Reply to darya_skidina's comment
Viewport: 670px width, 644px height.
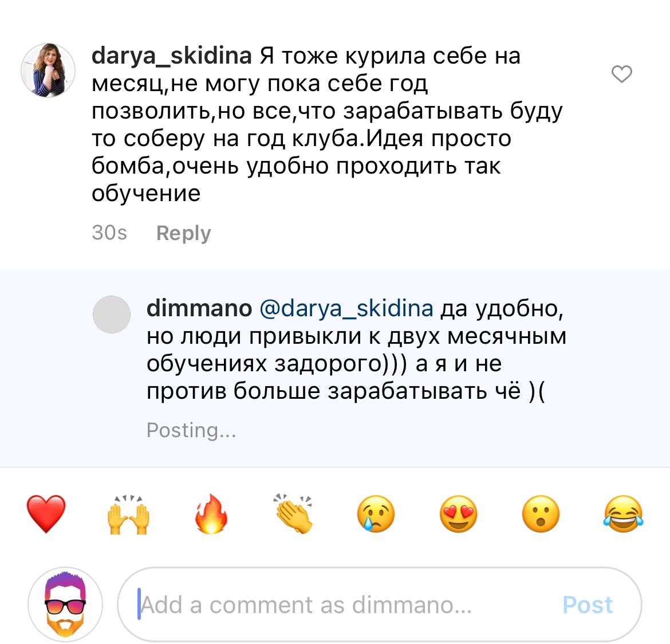pyautogui.click(x=184, y=234)
